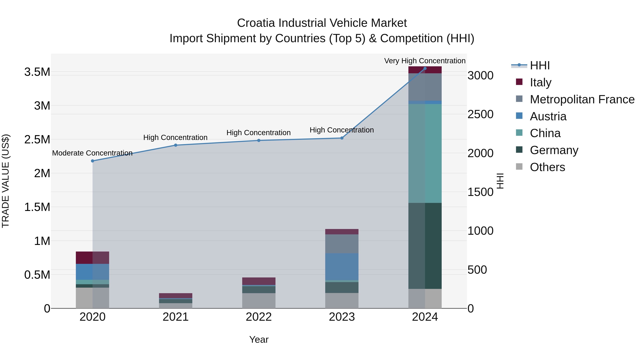Toggle the Others legend entry
The width and height of the screenshot is (644, 362).
tap(540, 167)
